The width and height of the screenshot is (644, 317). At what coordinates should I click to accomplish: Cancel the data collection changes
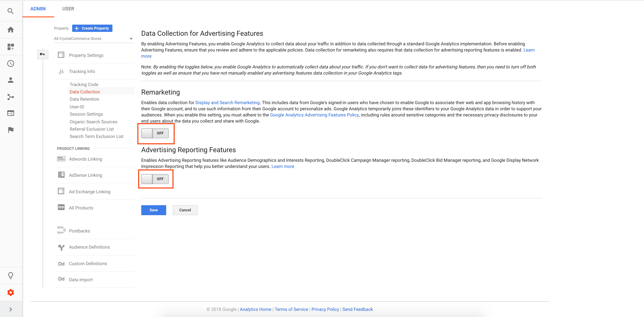[x=185, y=210]
